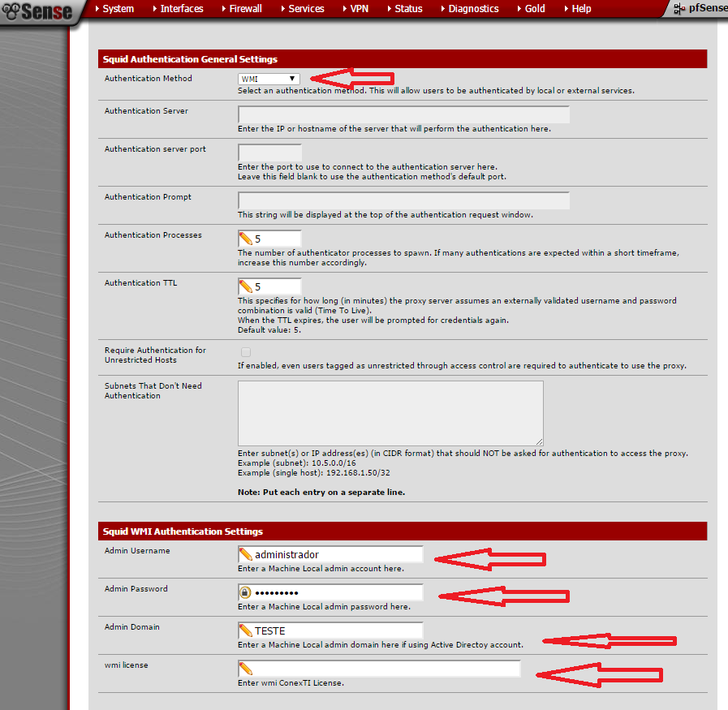
Task: Click the Subnets That Don't Need Authentication textarea
Action: 390,412
